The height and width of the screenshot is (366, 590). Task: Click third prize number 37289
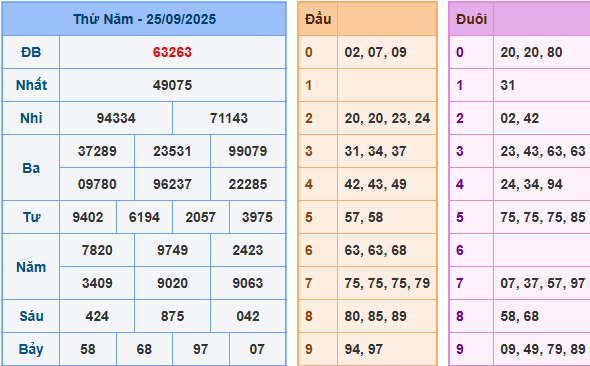pyautogui.click(x=97, y=151)
